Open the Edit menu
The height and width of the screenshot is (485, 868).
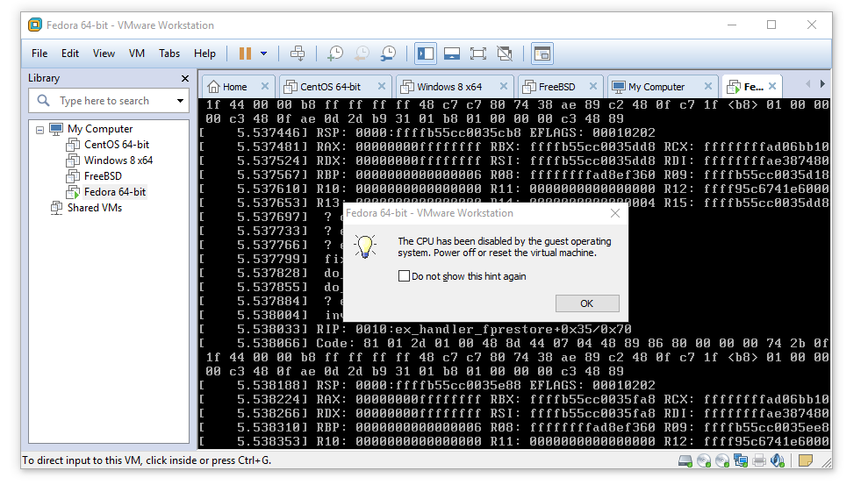pos(69,53)
